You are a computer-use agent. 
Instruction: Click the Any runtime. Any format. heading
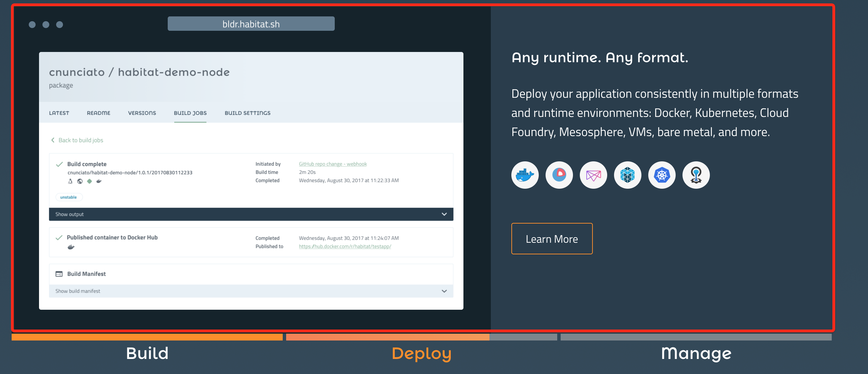coord(600,58)
